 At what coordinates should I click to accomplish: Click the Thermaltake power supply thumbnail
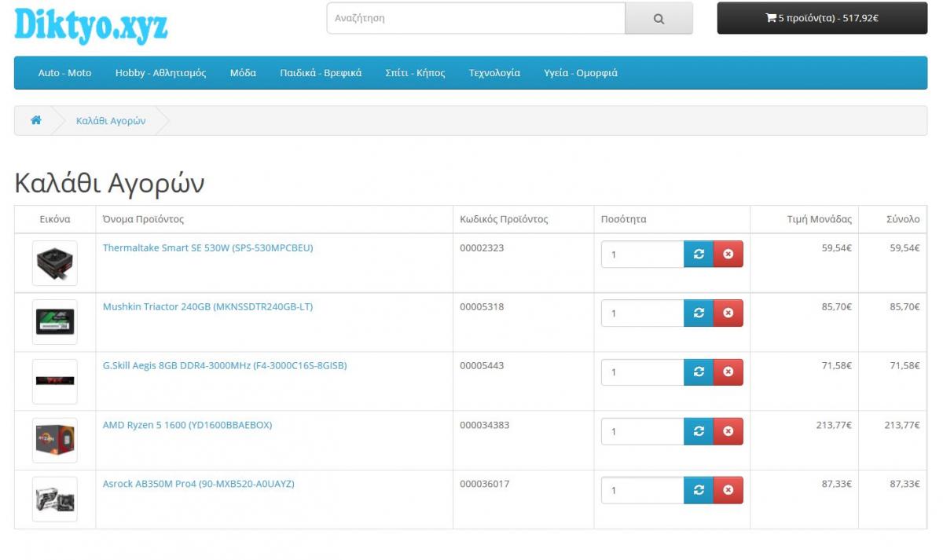point(55,263)
